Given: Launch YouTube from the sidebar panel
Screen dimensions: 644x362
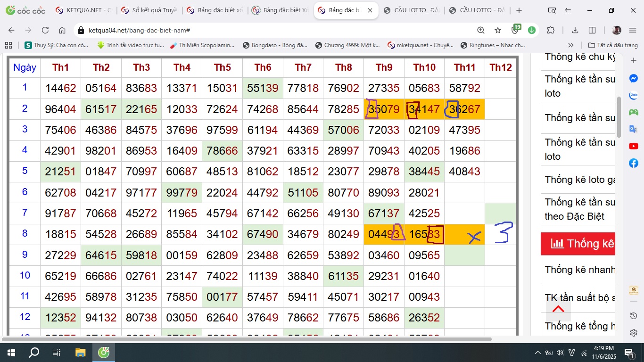Looking at the screenshot, I should pos(634,146).
